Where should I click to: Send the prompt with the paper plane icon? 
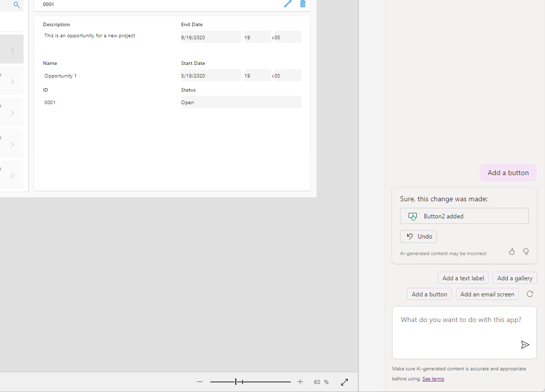525,345
